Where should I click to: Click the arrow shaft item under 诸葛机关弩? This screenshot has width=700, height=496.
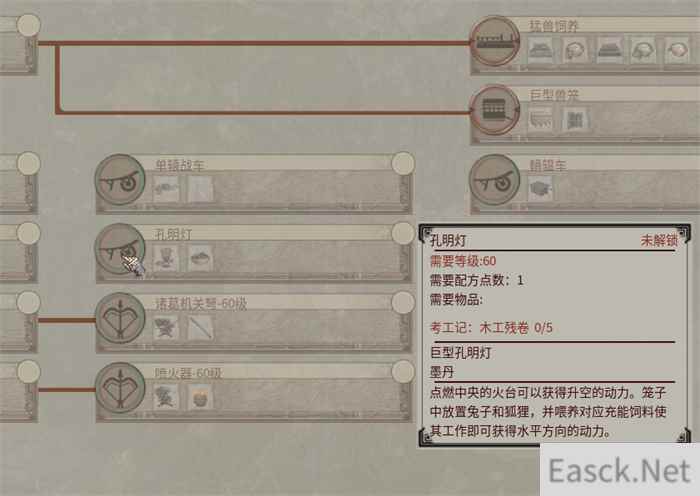pos(200,327)
